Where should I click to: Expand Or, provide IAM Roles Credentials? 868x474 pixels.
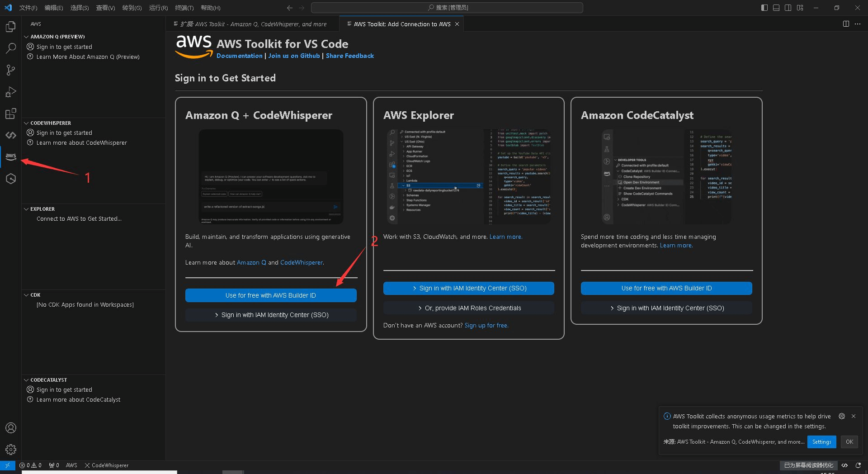469,308
